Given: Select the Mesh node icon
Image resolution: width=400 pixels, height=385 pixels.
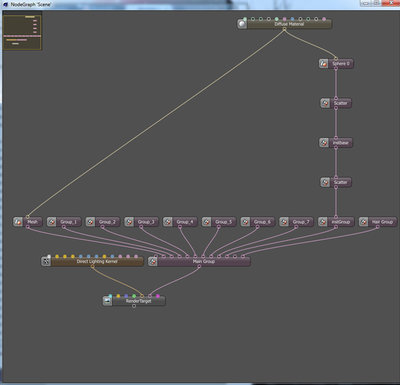Looking at the screenshot, I should tap(18, 222).
